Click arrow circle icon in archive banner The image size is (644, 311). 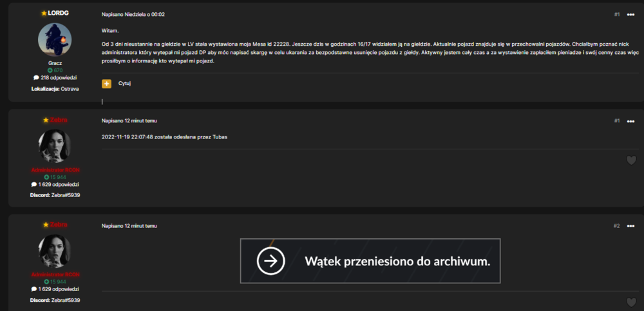coord(271,261)
